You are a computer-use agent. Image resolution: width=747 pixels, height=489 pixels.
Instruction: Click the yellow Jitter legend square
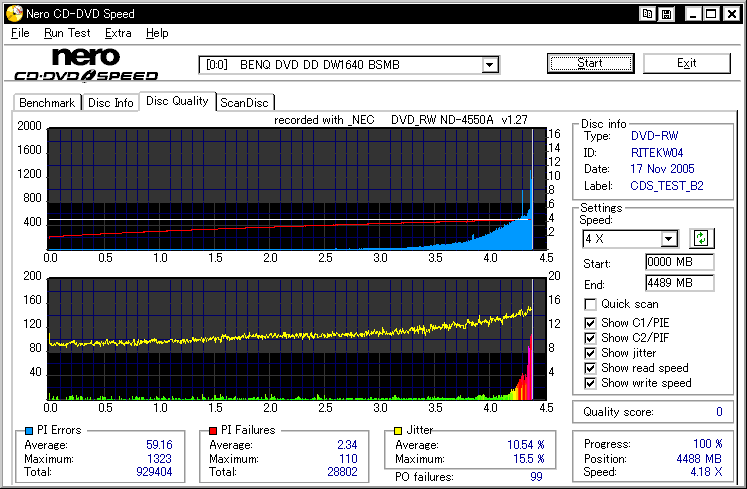tap(397, 430)
